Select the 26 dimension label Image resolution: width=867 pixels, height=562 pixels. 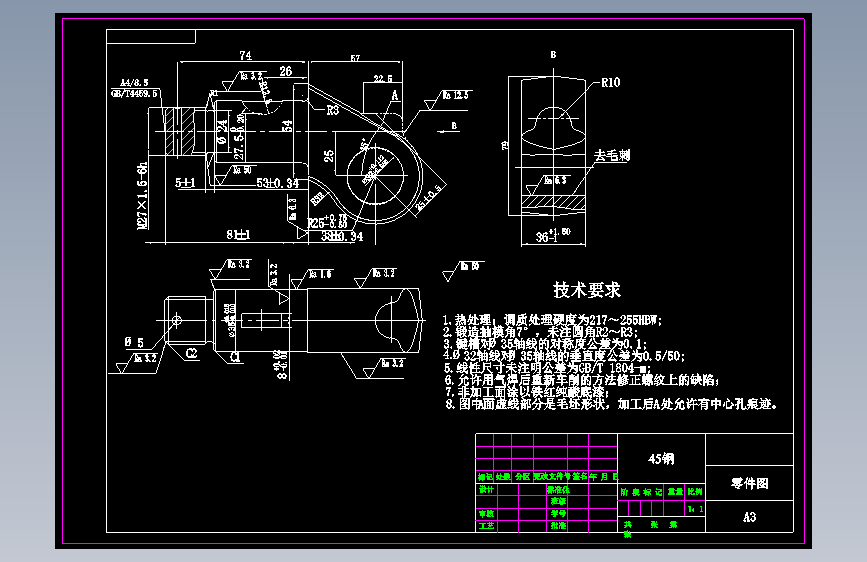(x=285, y=71)
